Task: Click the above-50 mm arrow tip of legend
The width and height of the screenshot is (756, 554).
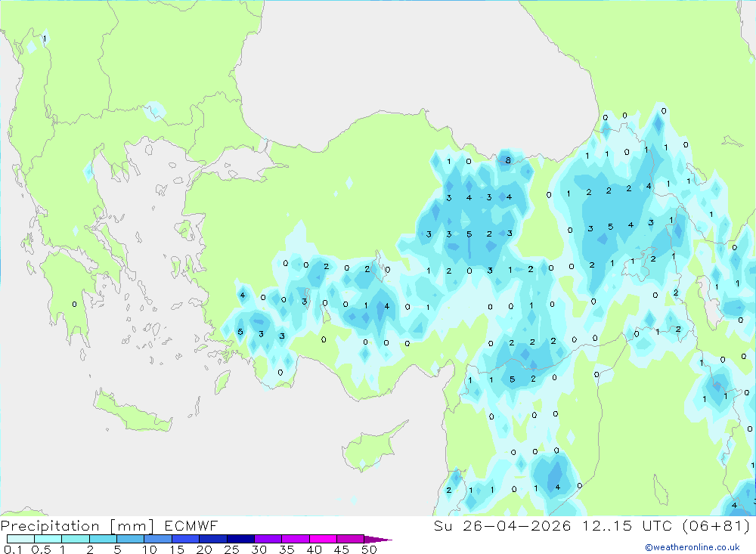Action: point(378,540)
